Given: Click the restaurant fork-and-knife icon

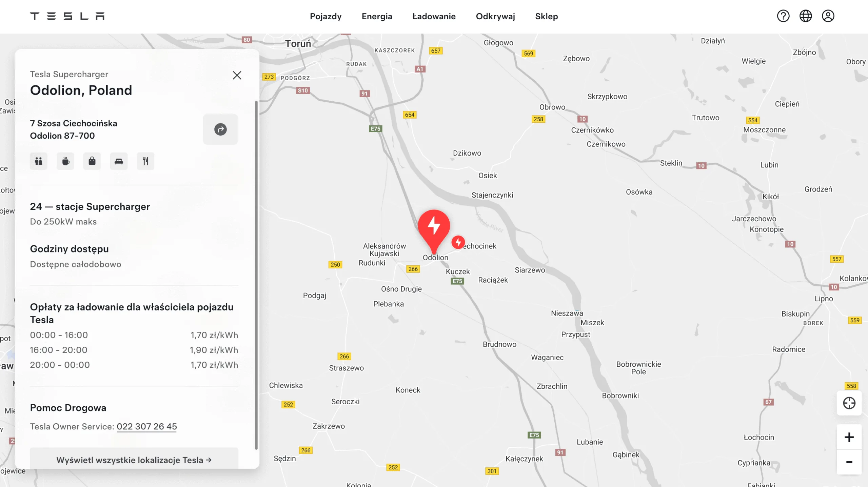Looking at the screenshot, I should click(145, 161).
